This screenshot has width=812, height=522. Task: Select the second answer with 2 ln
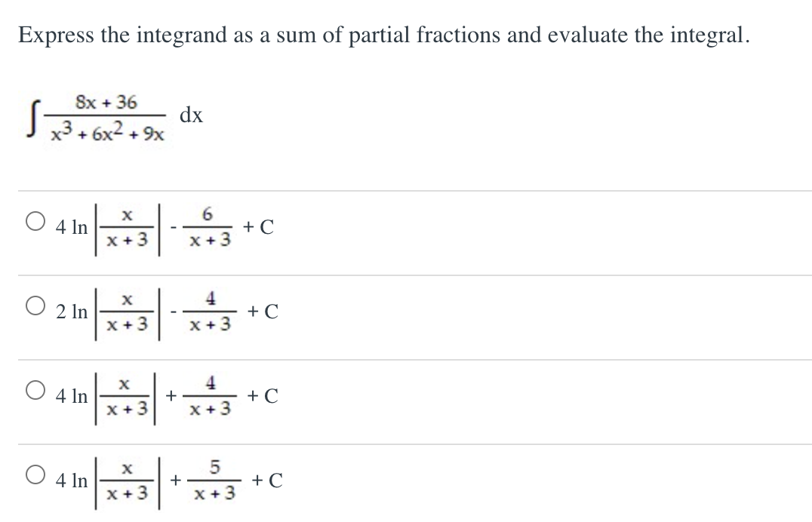[34, 306]
